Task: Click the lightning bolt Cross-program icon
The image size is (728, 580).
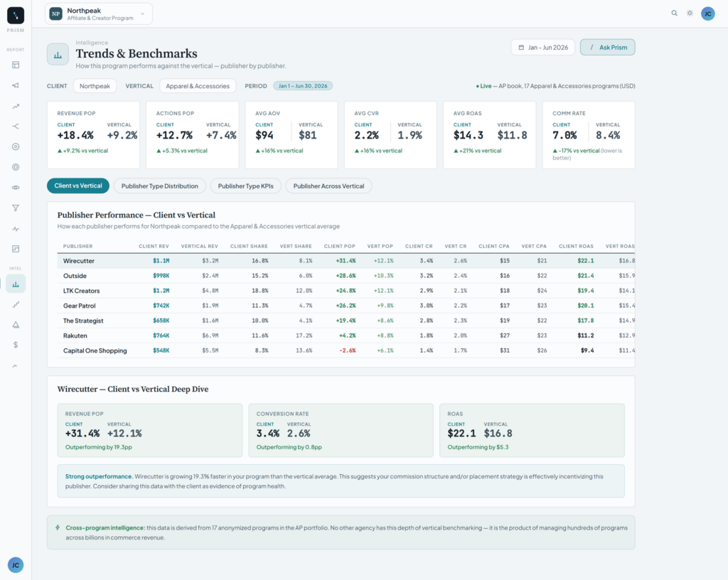Action: [58, 527]
